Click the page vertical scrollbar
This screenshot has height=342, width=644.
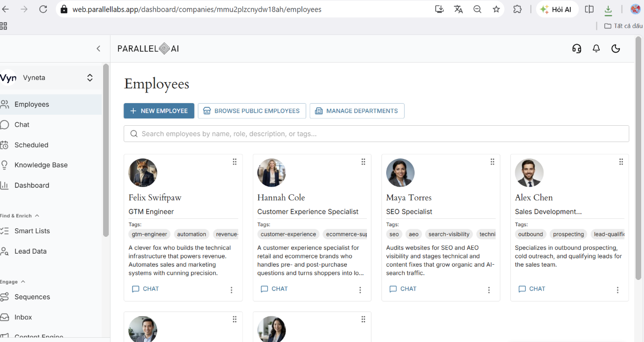[639, 158]
